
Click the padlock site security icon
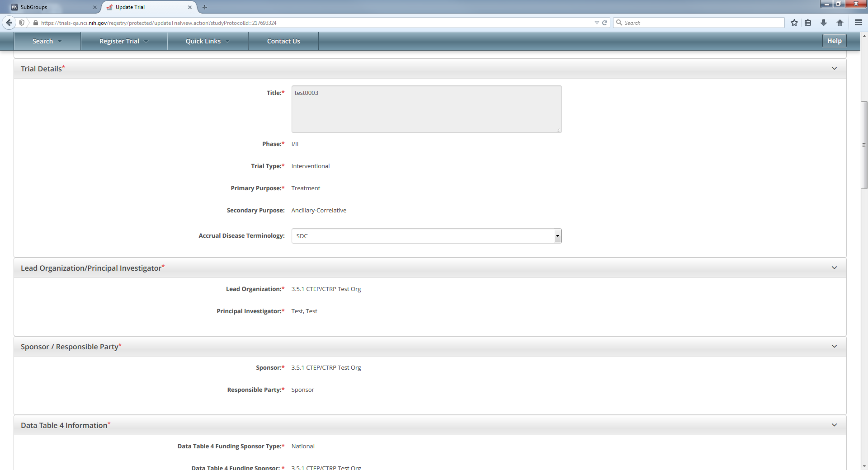[35, 23]
